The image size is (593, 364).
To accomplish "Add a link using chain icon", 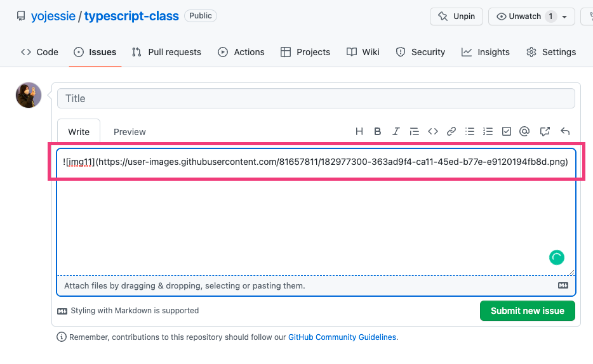I will tap(451, 131).
